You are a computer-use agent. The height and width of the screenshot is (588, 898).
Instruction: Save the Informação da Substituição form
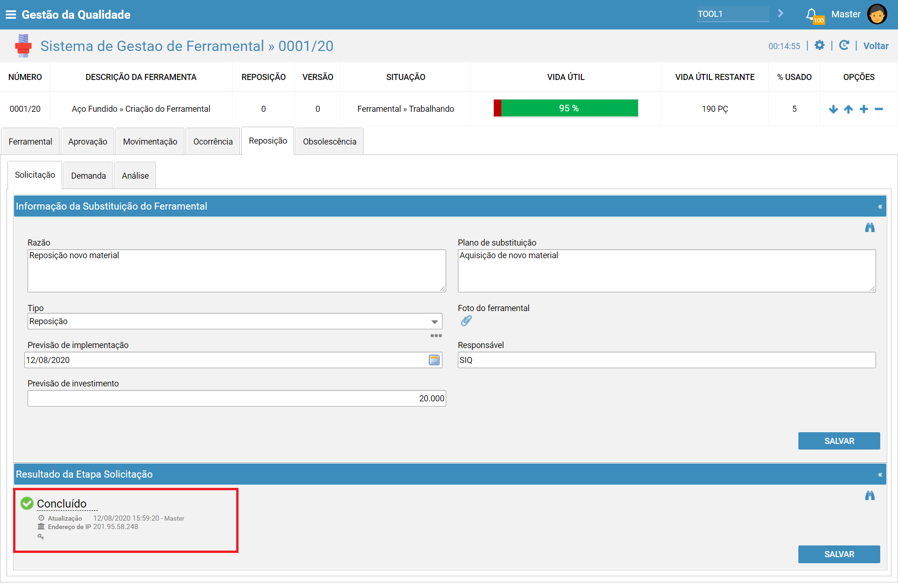click(x=839, y=441)
